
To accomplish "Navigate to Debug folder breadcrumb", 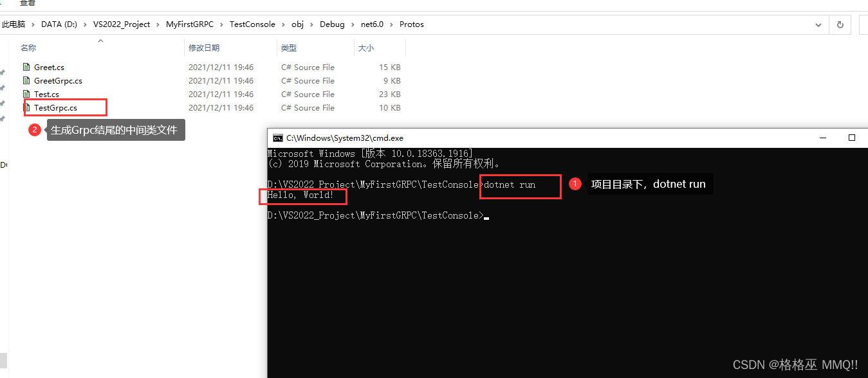I will 333,24.
